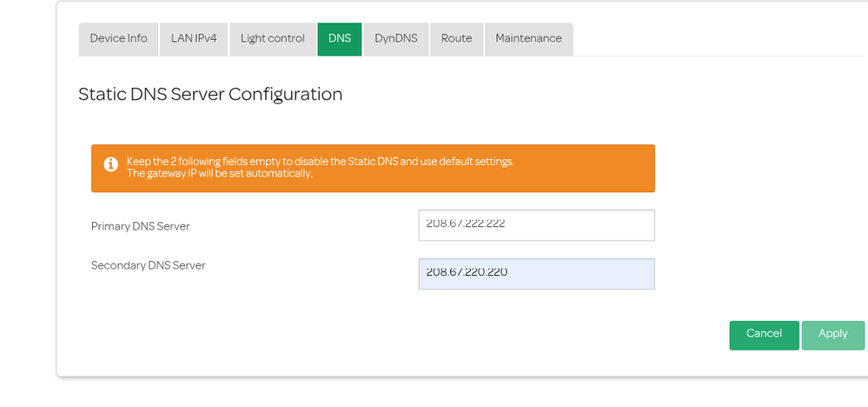Image resolution: width=868 pixels, height=407 pixels.
Task: Select the active DNS tab
Action: tap(339, 39)
